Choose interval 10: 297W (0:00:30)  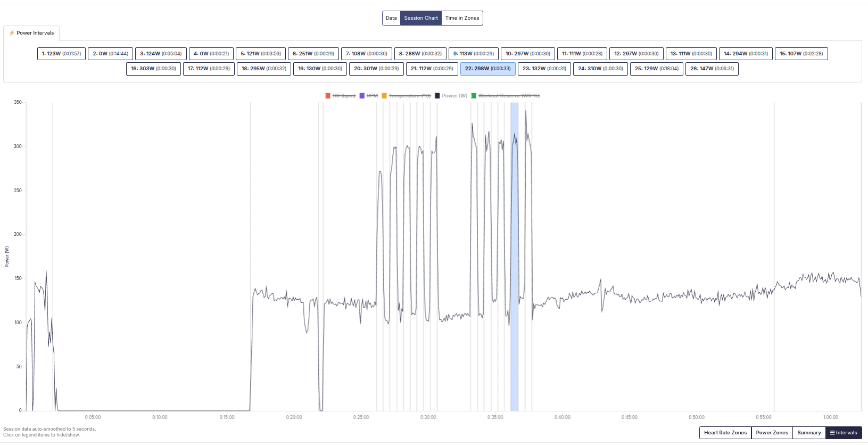pos(528,54)
